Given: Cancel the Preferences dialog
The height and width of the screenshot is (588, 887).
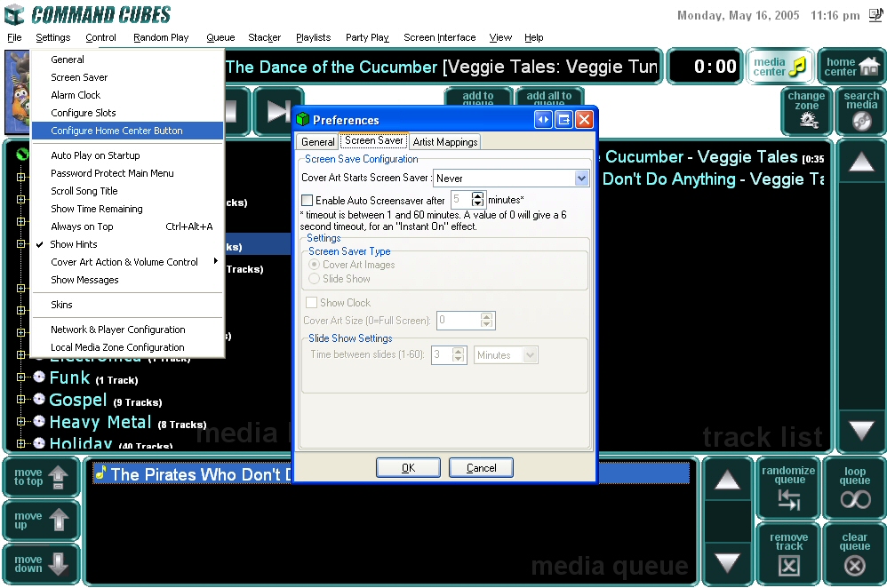Looking at the screenshot, I should [481, 468].
